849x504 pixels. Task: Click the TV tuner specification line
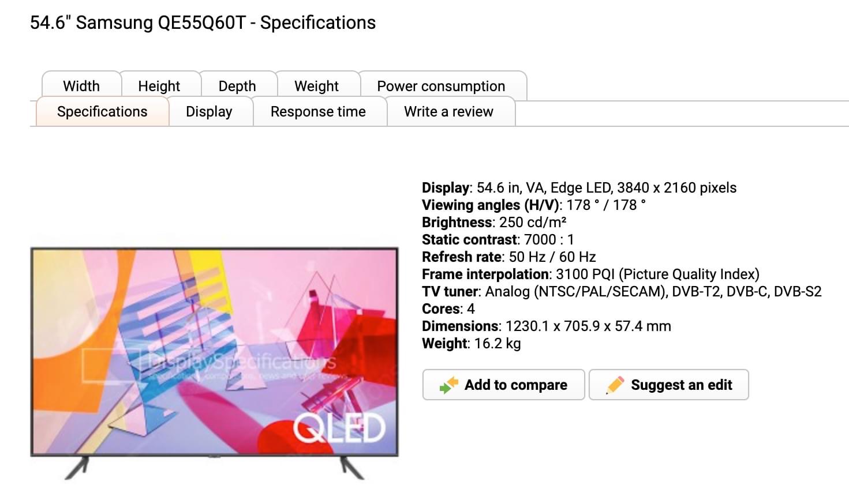622,291
